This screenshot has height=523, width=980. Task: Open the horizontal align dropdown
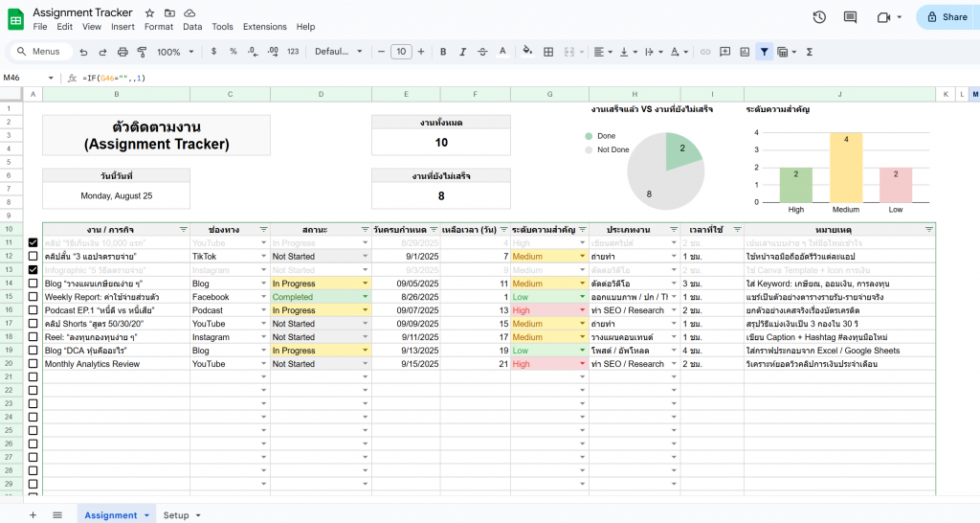click(603, 52)
